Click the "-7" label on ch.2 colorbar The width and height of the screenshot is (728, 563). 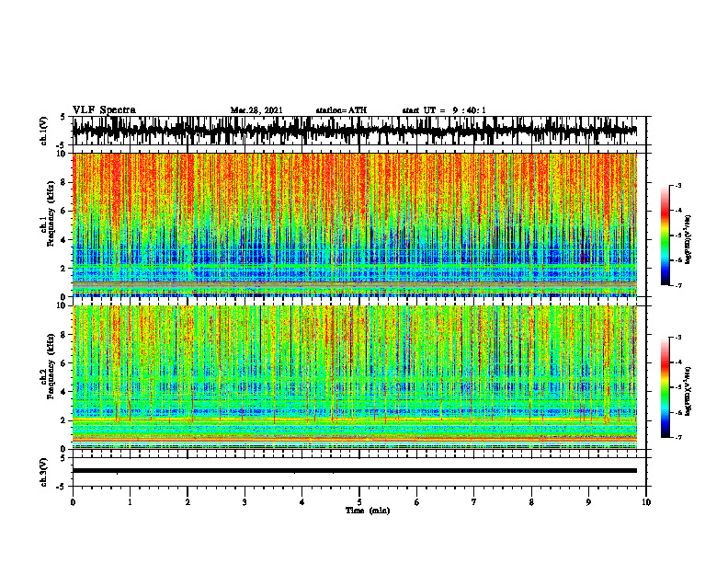tap(677, 437)
